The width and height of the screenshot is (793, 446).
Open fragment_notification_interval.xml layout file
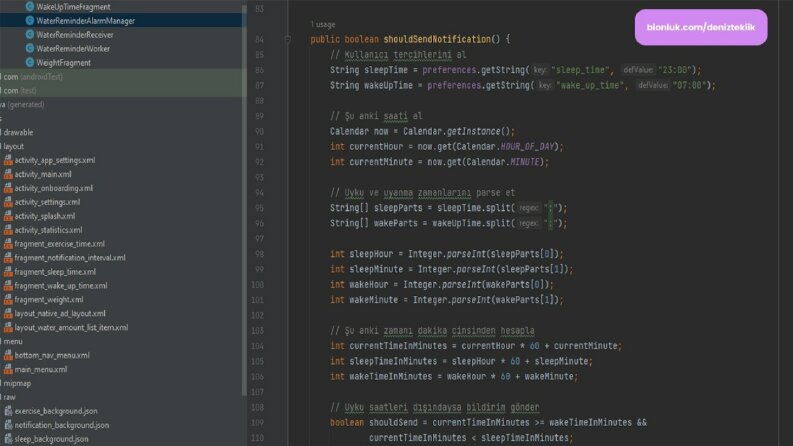tap(70, 258)
